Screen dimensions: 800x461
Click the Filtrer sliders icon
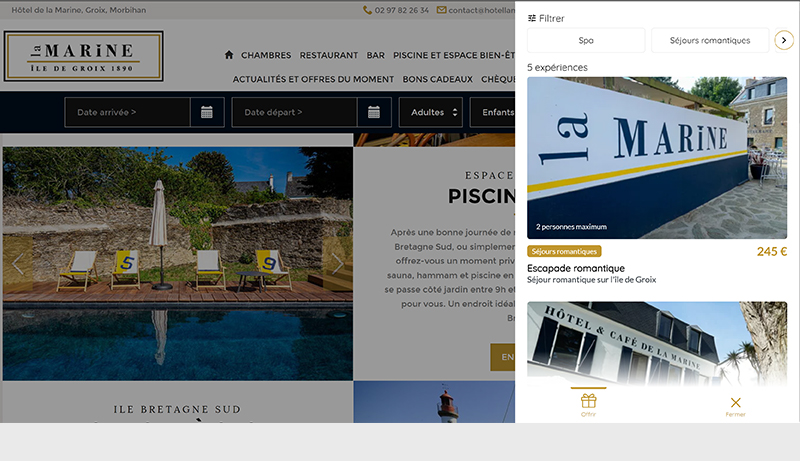coord(532,18)
